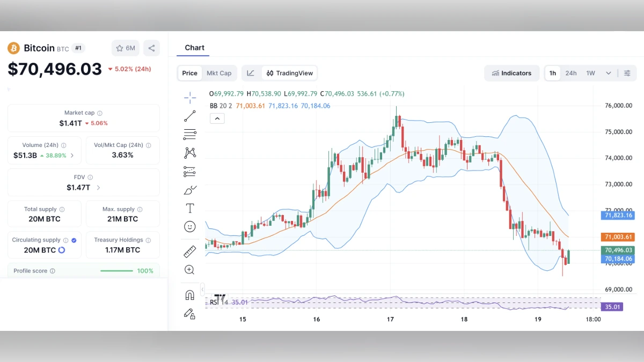Expand the FDV stat with its arrow
Viewport: 644px width, 362px height.
(x=98, y=188)
